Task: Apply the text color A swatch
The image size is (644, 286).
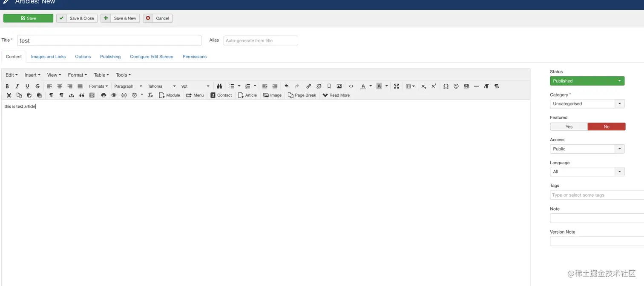Action: 363,86
